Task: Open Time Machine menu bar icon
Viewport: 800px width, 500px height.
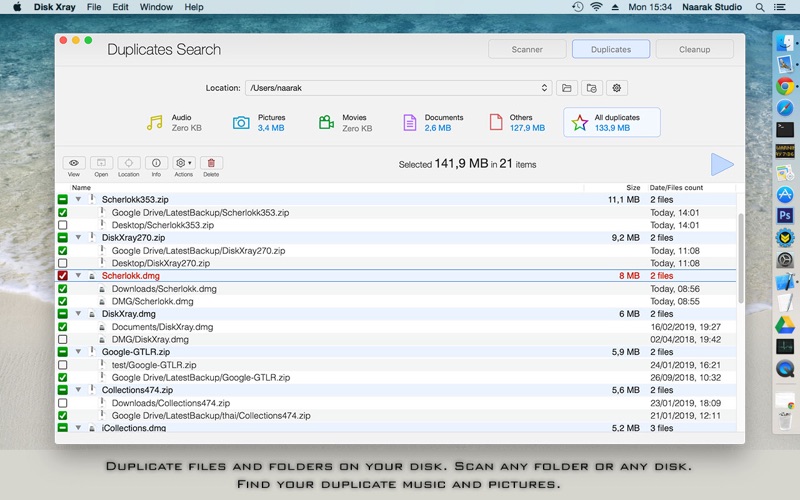Action: (x=578, y=7)
